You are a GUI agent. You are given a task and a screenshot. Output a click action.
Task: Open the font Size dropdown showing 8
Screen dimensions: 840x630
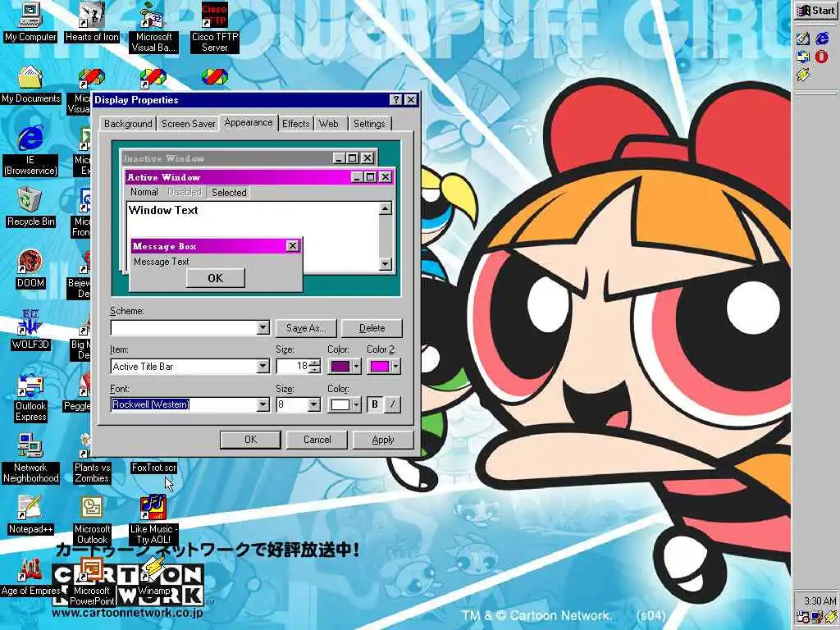coord(314,404)
